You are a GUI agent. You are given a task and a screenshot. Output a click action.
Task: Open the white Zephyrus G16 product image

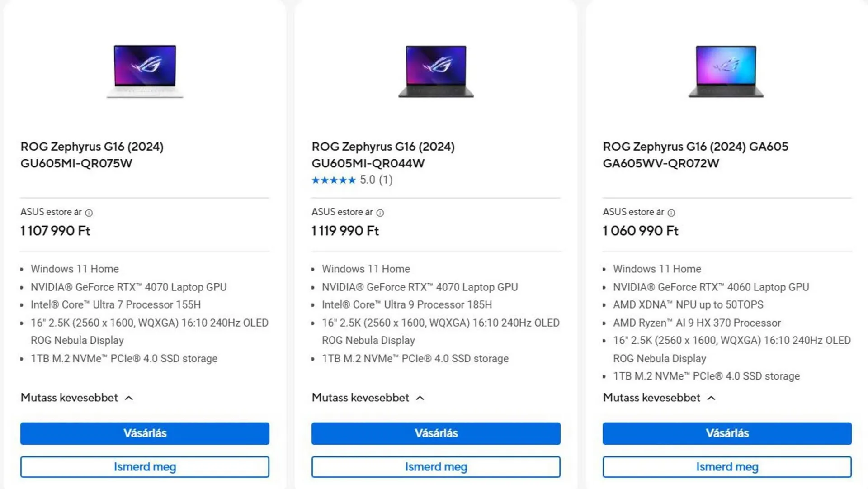pos(145,71)
